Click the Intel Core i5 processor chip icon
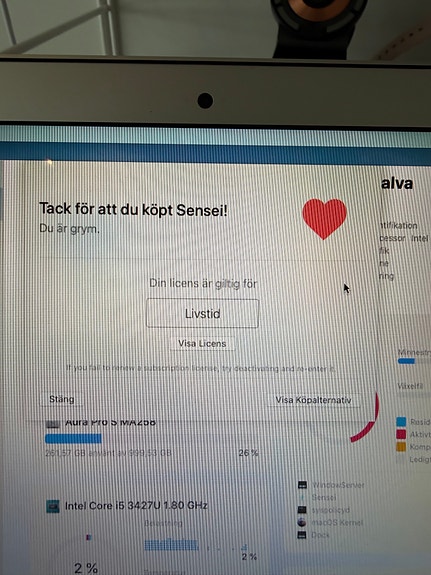This screenshot has height=575, width=431. (52, 506)
